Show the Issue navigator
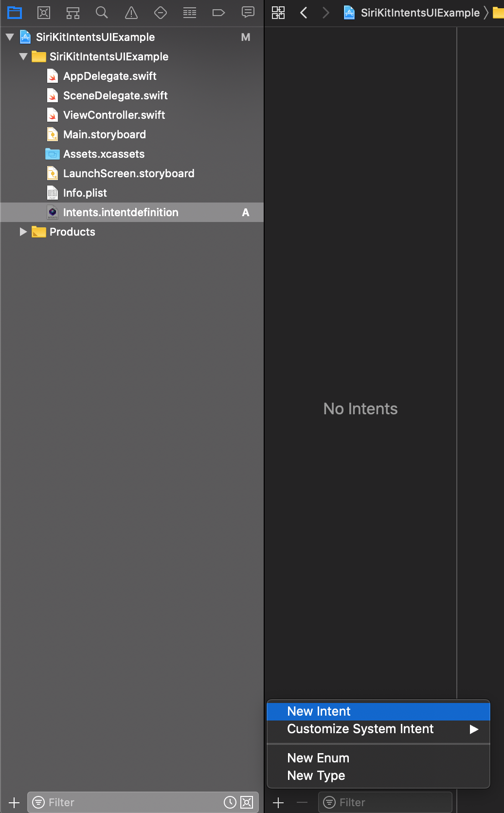Image resolution: width=504 pixels, height=813 pixels. tap(131, 13)
